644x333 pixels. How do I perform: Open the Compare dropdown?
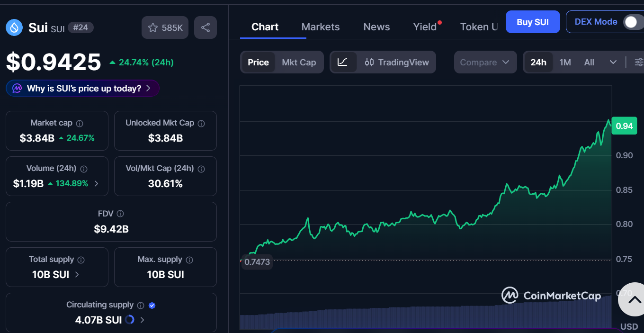(x=485, y=62)
